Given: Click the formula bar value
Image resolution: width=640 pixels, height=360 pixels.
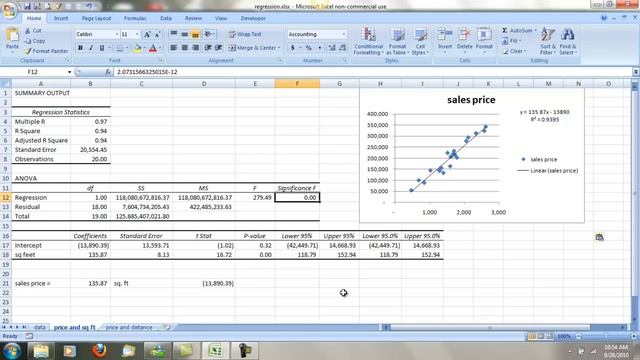Looking at the screenshot, I should click(x=147, y=72).
